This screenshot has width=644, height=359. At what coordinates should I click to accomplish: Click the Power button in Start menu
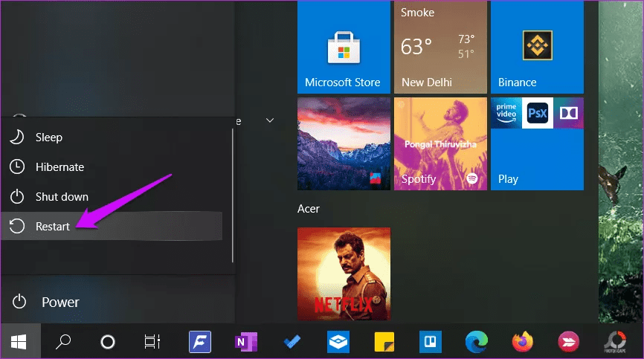tap(117, 302)
